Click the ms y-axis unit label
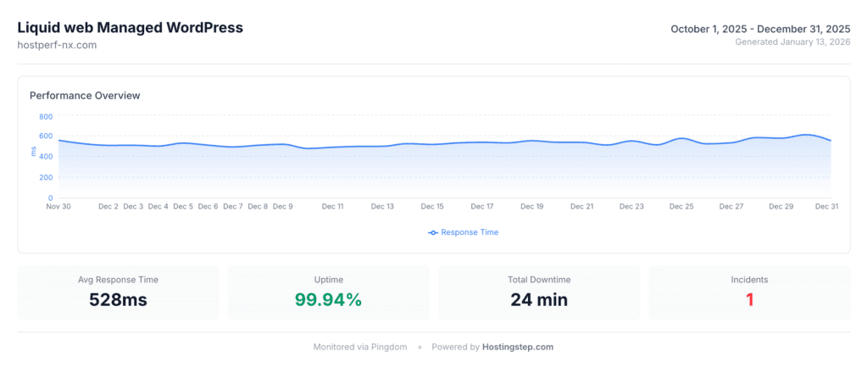The width and height of the screenshot is (868, 373). click(34, 151)
